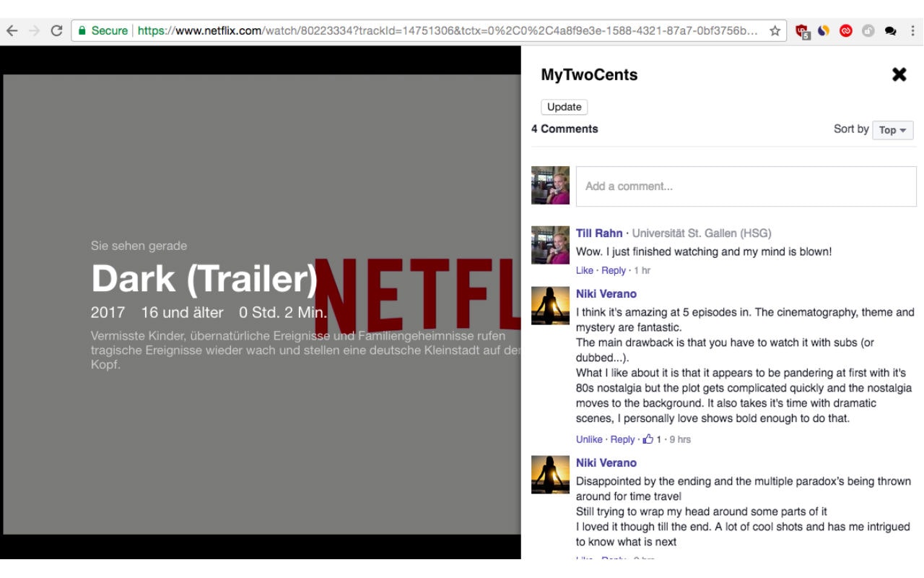Click the avatar beside the comment box
The image size is (924, 578).
point(550,186)
